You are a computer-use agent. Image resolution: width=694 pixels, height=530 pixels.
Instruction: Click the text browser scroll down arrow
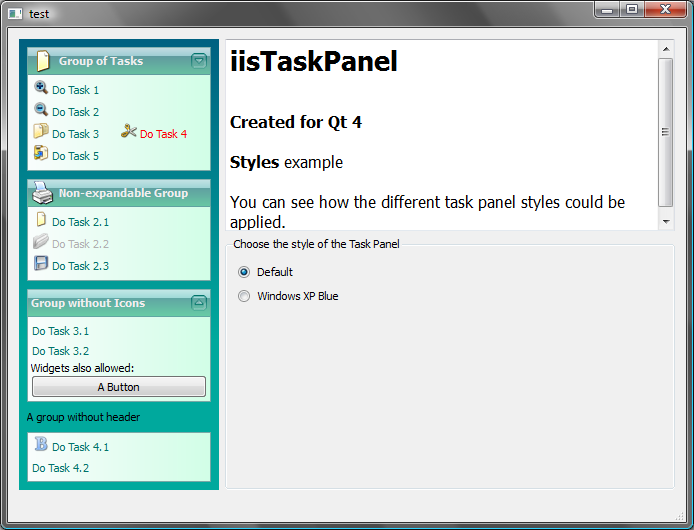(x=666, y=221)
